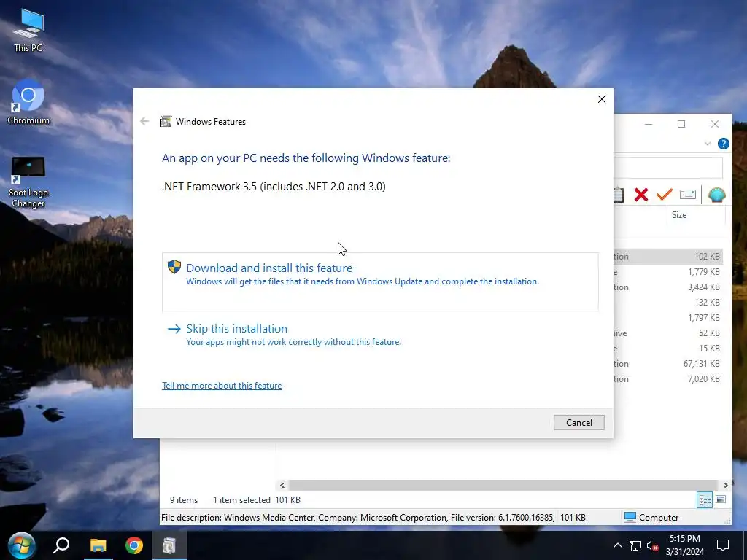Select the file sized 52 KB

pyautogui.click(x=668, y=332)
